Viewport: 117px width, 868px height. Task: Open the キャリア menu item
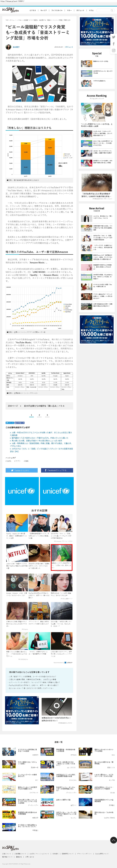[44, 10]
